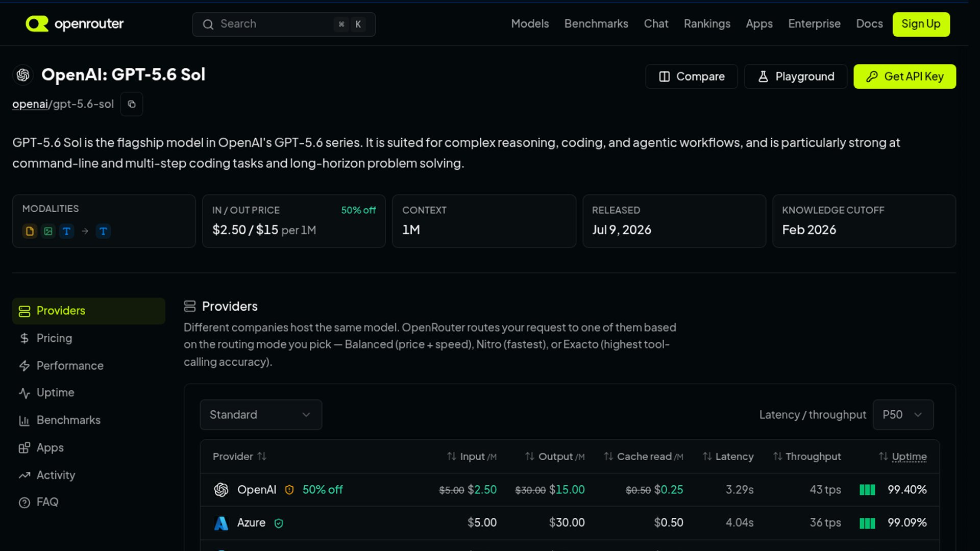Select the Benchmarks sidebar tab
The width and height of the screenshot is (980, 551).
click(x=89, y=420)
